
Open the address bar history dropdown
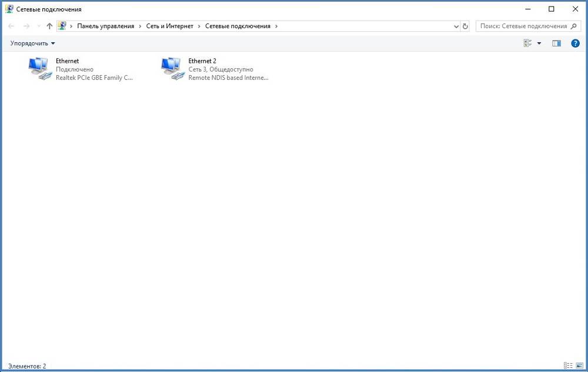tap(456, 26)
